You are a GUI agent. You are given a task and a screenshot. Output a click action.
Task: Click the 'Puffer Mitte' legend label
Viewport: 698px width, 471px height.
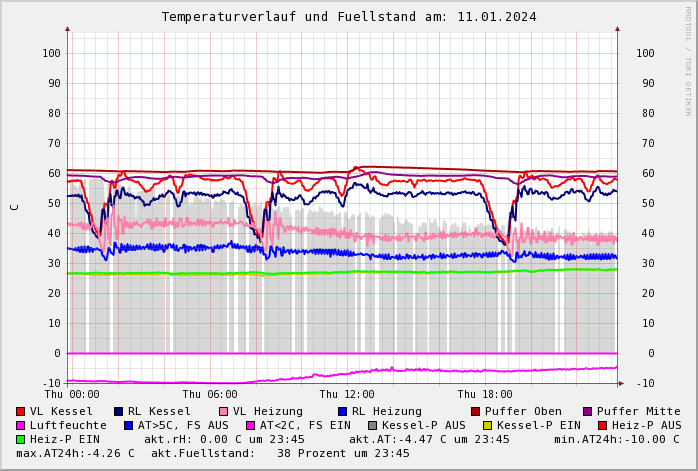(639, 411)
